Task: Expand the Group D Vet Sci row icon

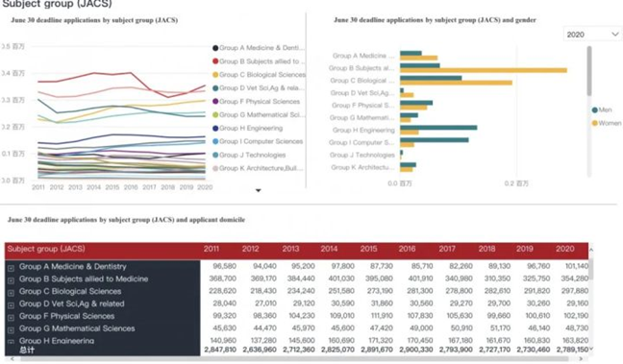Action: (11, 305)
